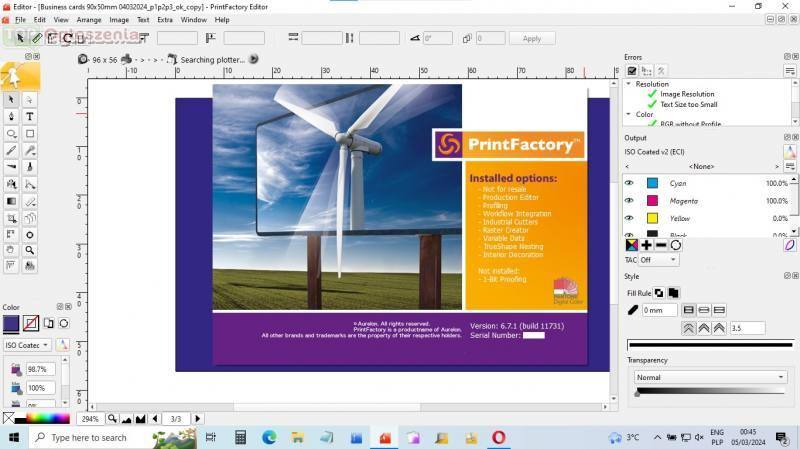Select the Text tool in toolbox
800x449 pixels.
[30, 116]
